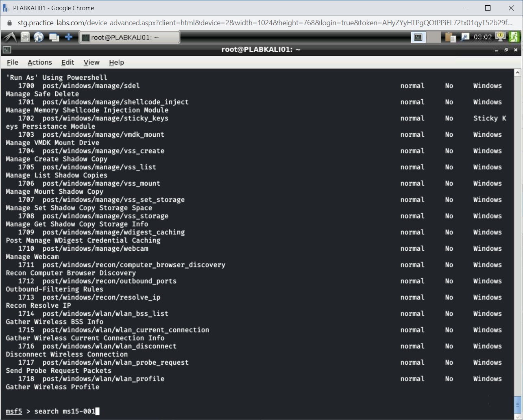Open the Help menu of the terminal
The image size is (523, 420).
(x=116, y=62)
